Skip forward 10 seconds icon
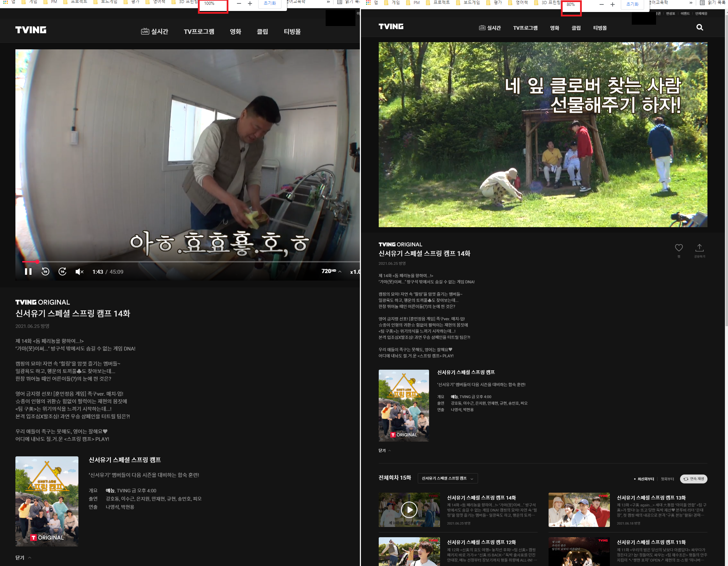The width and height of the screenshot is (728, 566). click(62, 272)
